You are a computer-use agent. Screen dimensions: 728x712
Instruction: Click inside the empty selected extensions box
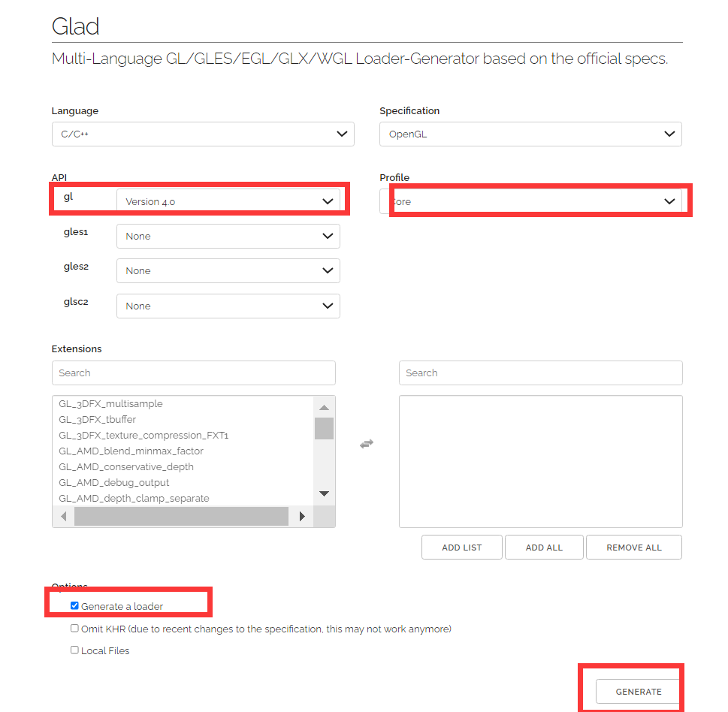tap(541, 461)
